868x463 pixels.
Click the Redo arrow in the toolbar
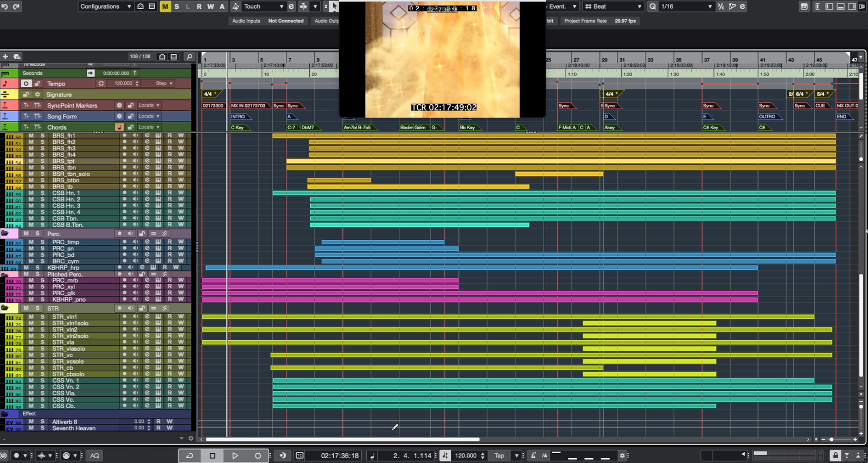pos(16,7)
